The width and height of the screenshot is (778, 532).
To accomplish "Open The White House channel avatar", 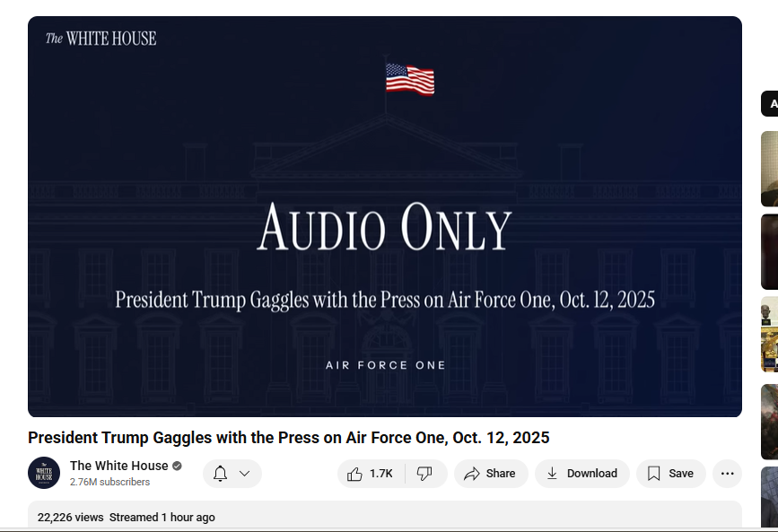I will 44,473.
